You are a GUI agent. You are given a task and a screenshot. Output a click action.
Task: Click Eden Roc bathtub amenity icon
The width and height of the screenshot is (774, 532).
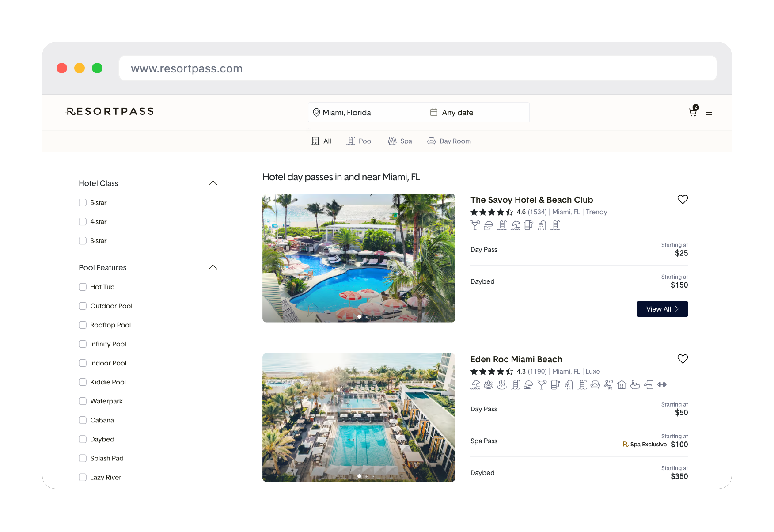point(635,385)
